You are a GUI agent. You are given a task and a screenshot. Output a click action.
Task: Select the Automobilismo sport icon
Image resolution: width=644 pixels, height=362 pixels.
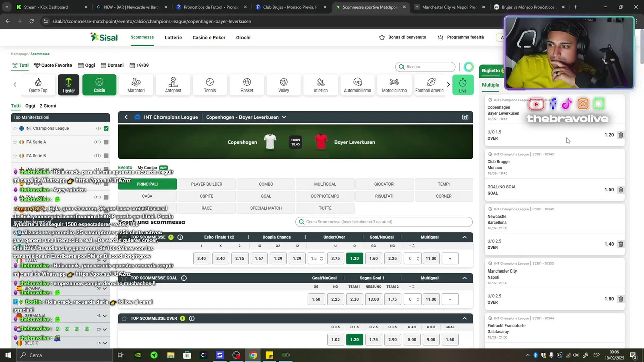pos(357,85)
